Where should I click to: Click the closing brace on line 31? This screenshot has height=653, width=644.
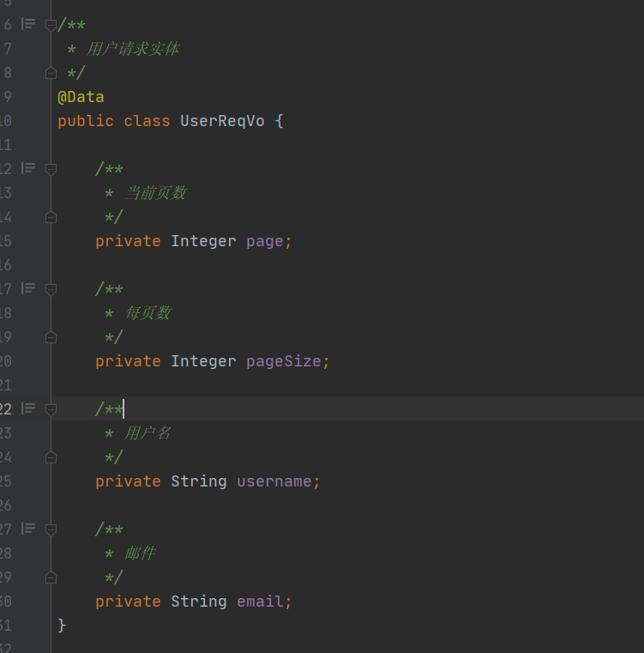tap(62, 626)
